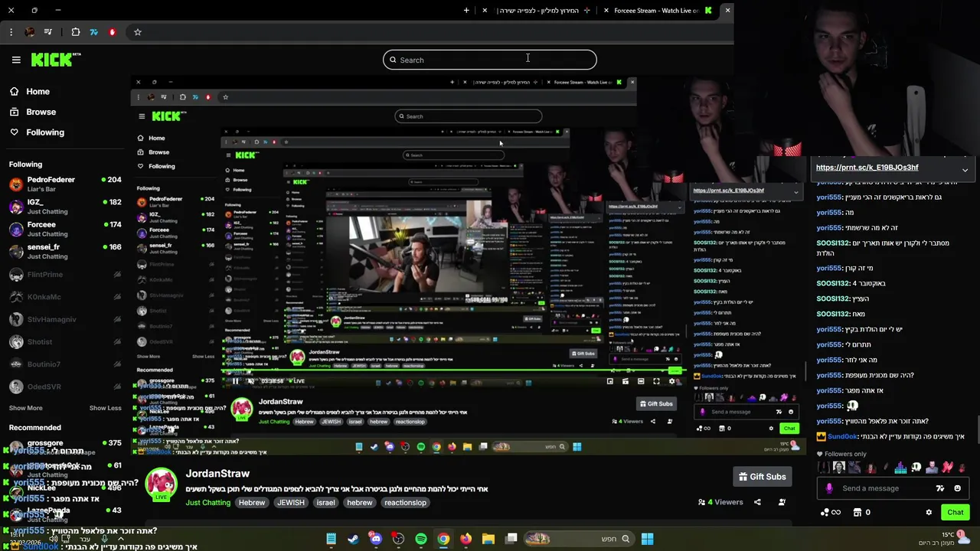This screenshot has width=980, height=551.
Task: Click the Chrome profile avatar
Action: 30,32
